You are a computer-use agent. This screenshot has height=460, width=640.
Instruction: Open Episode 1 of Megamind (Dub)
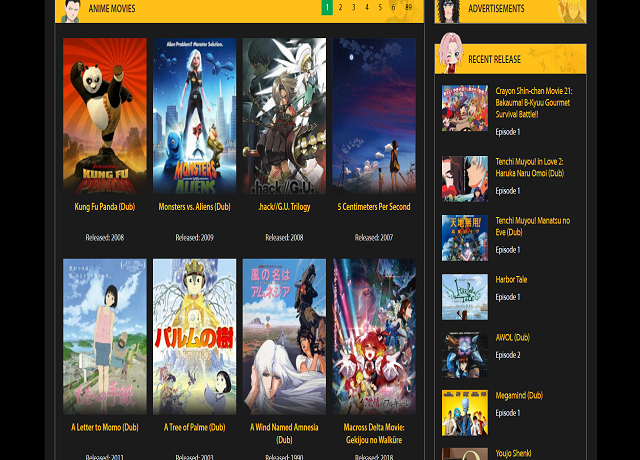pos(508,413)
